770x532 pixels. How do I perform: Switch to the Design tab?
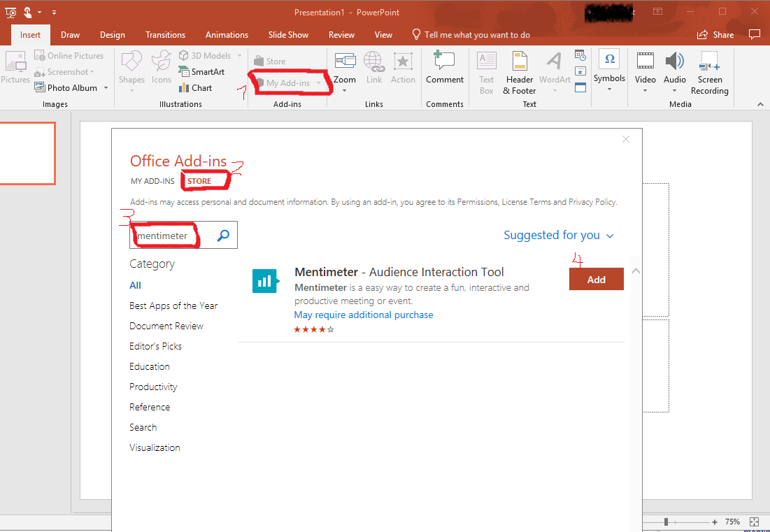113,35
